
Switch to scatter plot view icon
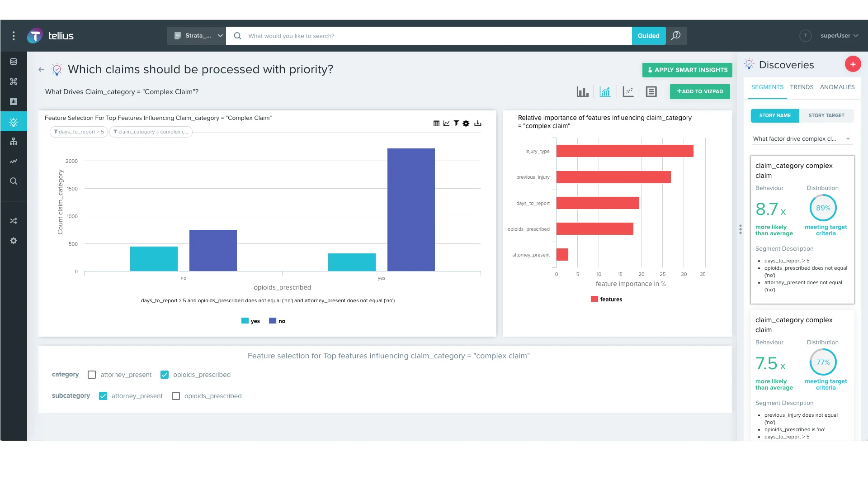[628, 91]
